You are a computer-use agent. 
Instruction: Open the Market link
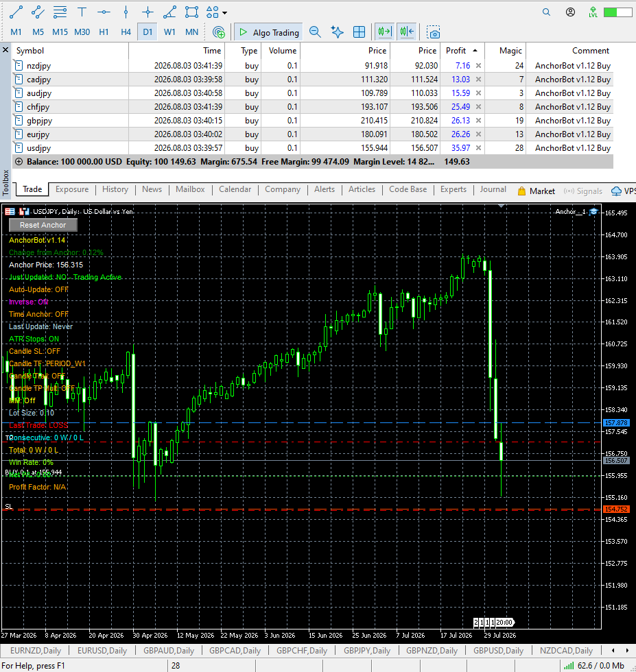click(536, 191)
